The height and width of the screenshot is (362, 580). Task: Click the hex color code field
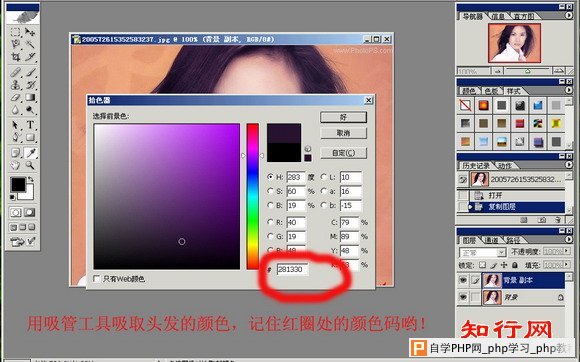292,270
